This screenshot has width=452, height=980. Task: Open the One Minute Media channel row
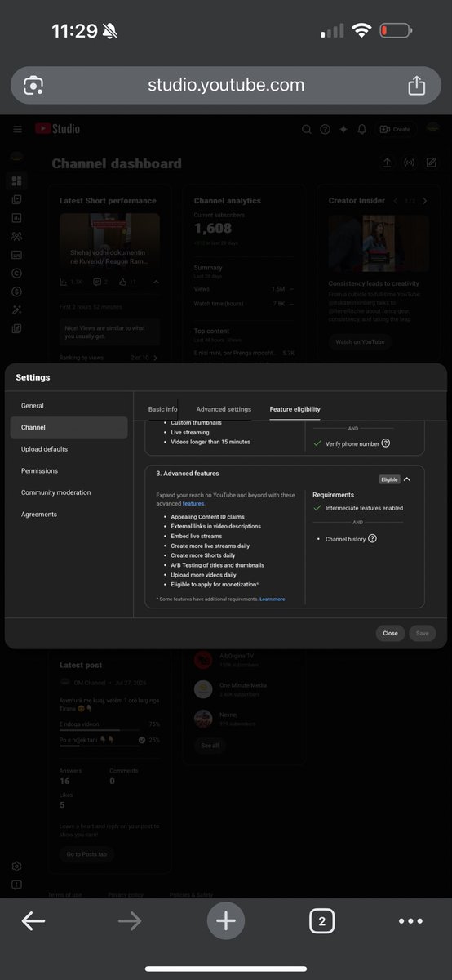[x=243, y=689]
